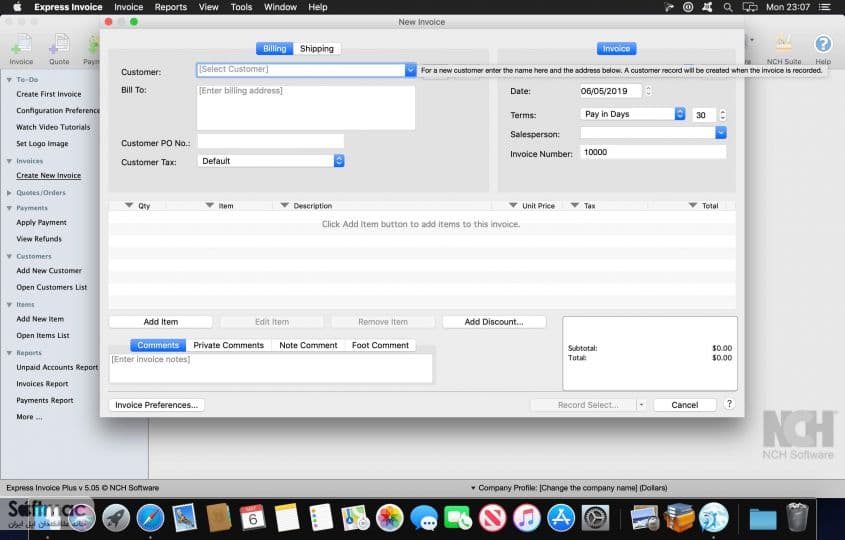Click the Invoice Number field

[653, 152]
